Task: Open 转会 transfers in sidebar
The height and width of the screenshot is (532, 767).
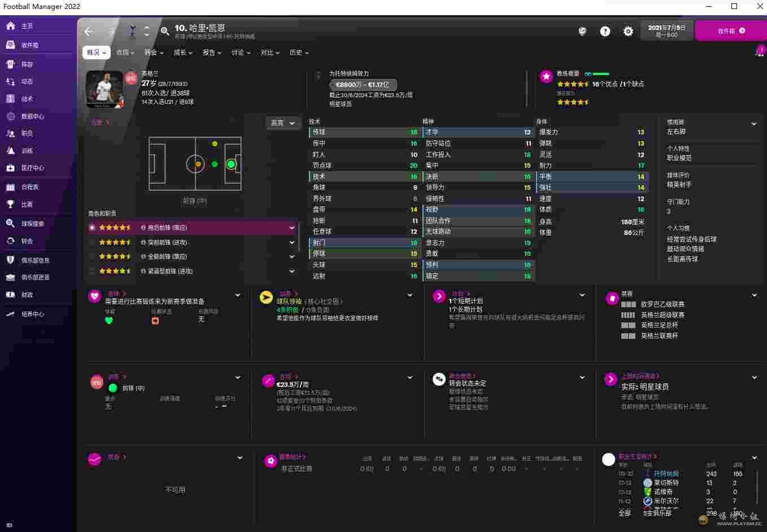Action: (27, 241)
